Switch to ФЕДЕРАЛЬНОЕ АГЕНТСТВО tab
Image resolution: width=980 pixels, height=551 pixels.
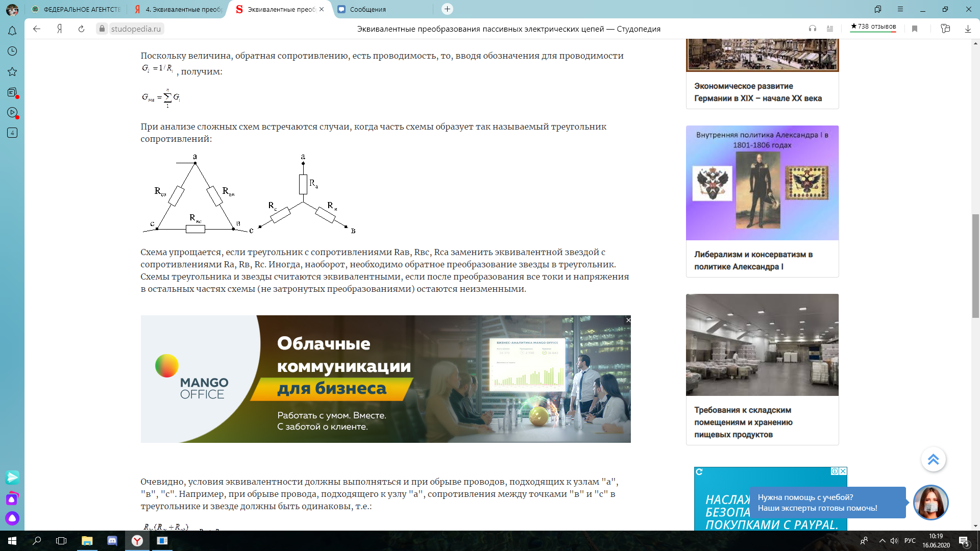click(x=76, y=9)
